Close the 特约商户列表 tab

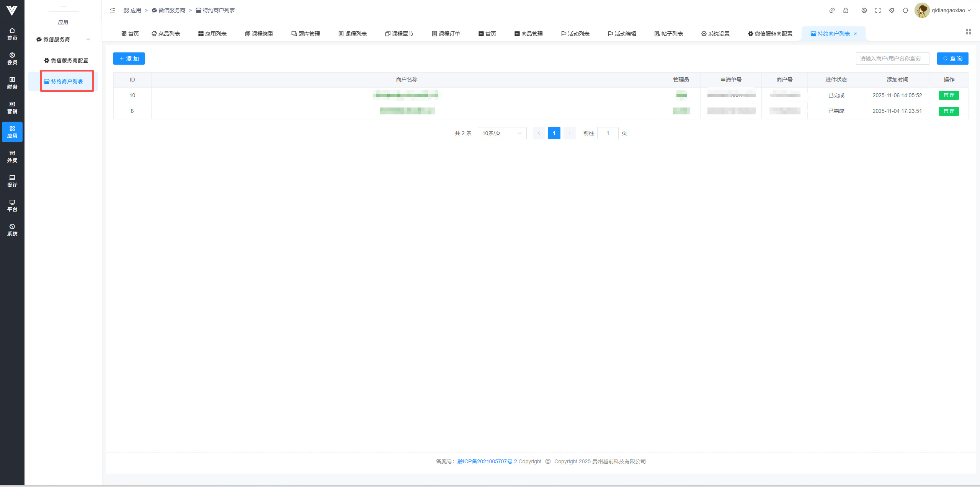[x=855, y=34]
